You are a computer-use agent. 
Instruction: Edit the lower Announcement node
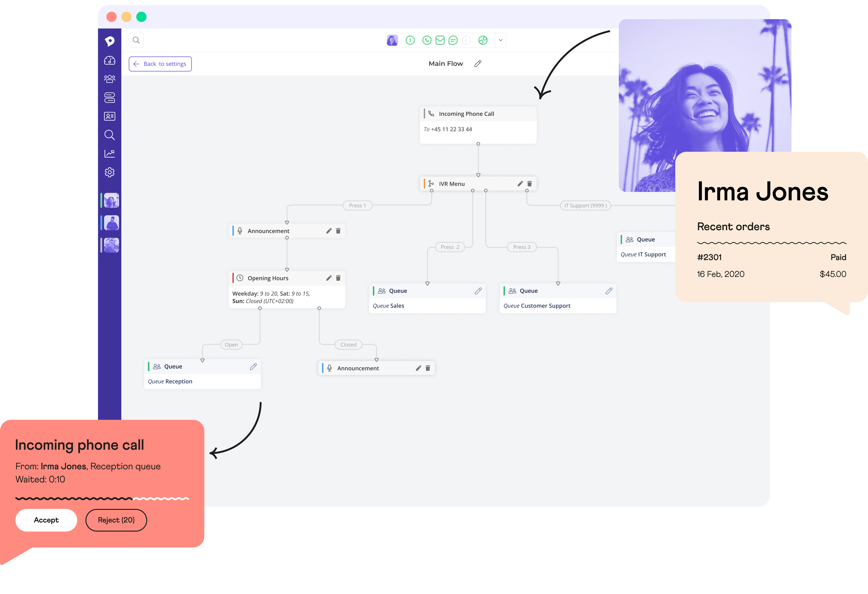418,368
